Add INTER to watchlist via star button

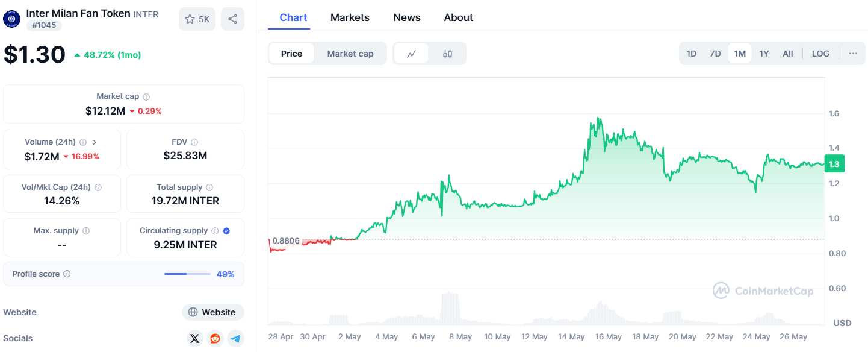pos(197,19)
